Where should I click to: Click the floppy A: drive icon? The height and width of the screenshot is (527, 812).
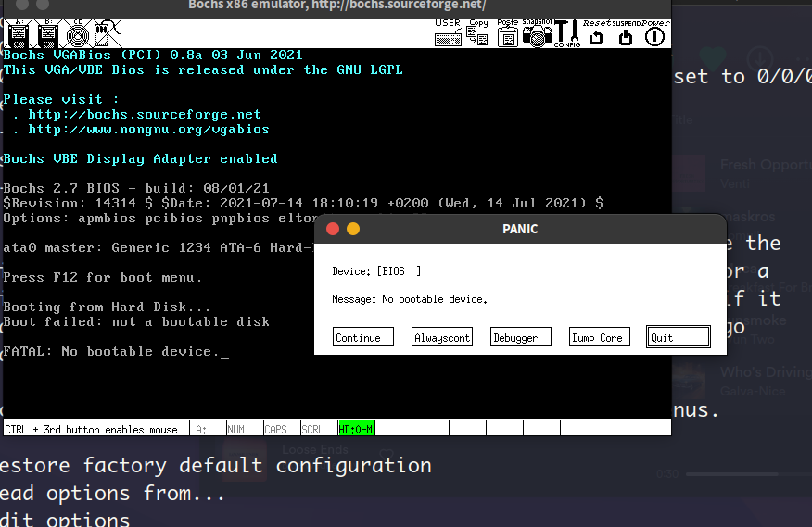tap(19, 33)
